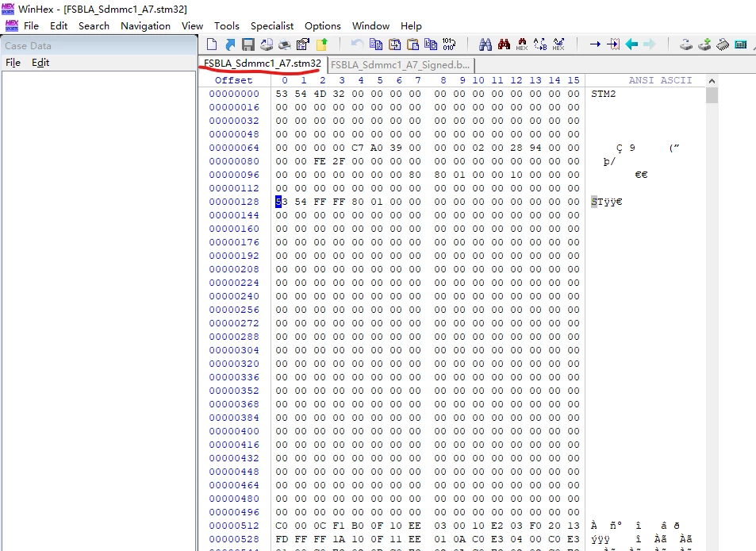Click the WinHex application icon in the title bar
Viewport: 756px width, 551px height.
click(8, 9)
